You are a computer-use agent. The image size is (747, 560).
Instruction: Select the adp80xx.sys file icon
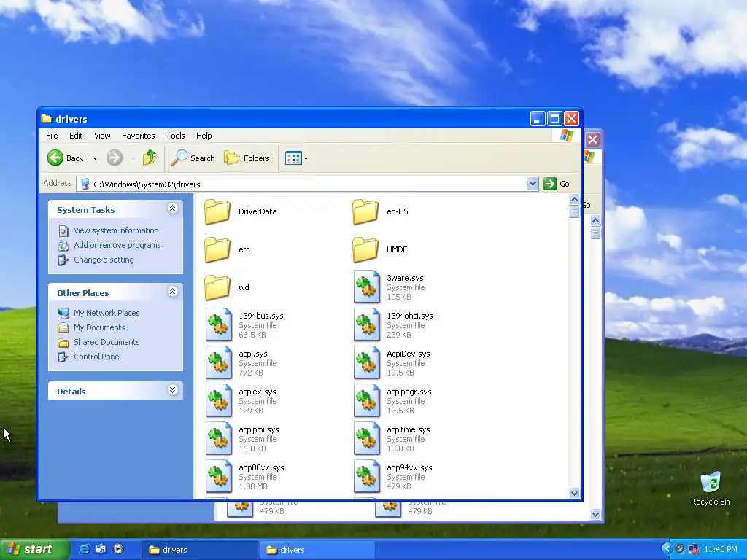(x=218, y=477)
